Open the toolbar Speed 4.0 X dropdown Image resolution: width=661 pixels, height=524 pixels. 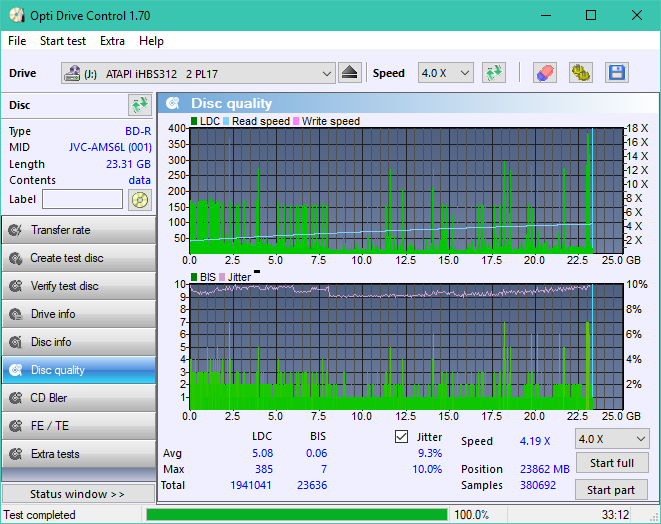446,73
